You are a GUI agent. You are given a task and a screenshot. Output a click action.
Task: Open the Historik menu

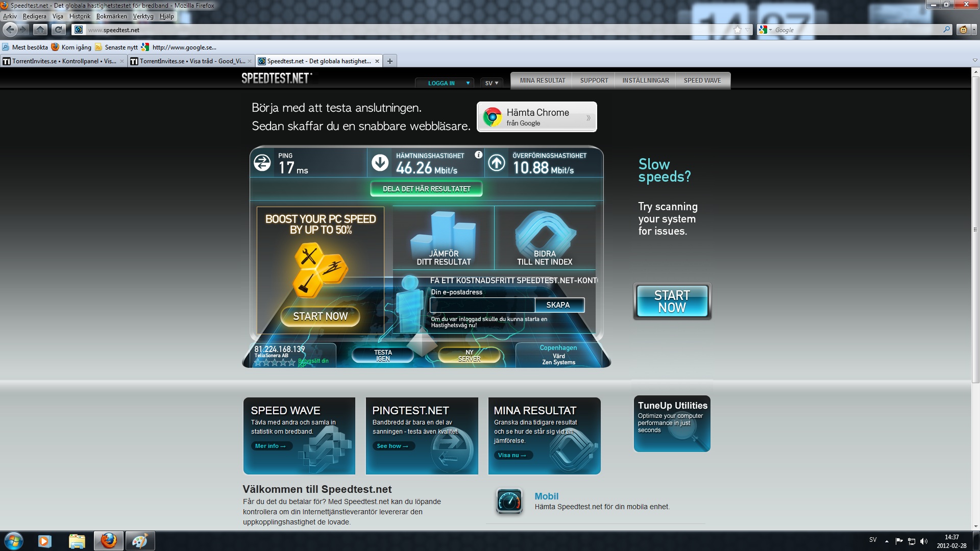80,16
